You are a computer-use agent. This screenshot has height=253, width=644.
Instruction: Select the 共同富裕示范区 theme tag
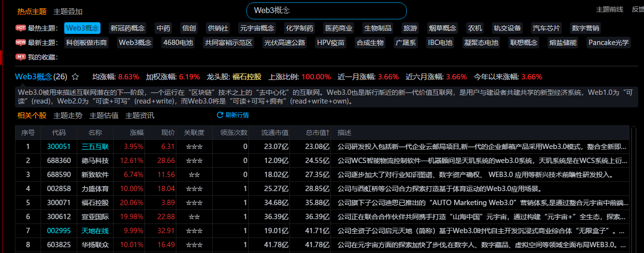click(229, 43)
